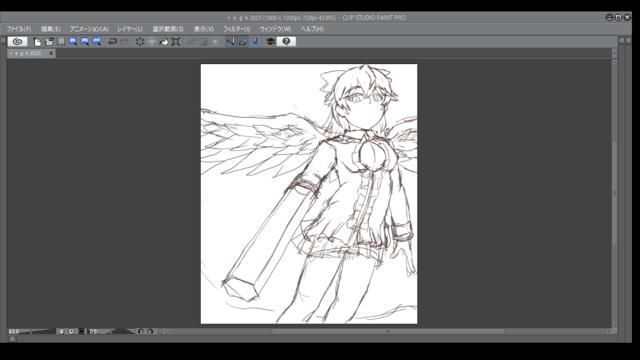
Task: Toggle Snap to Grid
Action: coord(255,42)
